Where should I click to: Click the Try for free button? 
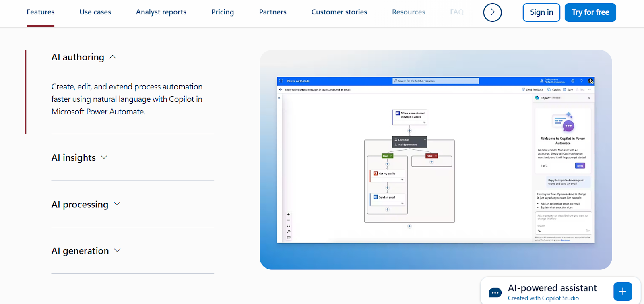(590, 12)
